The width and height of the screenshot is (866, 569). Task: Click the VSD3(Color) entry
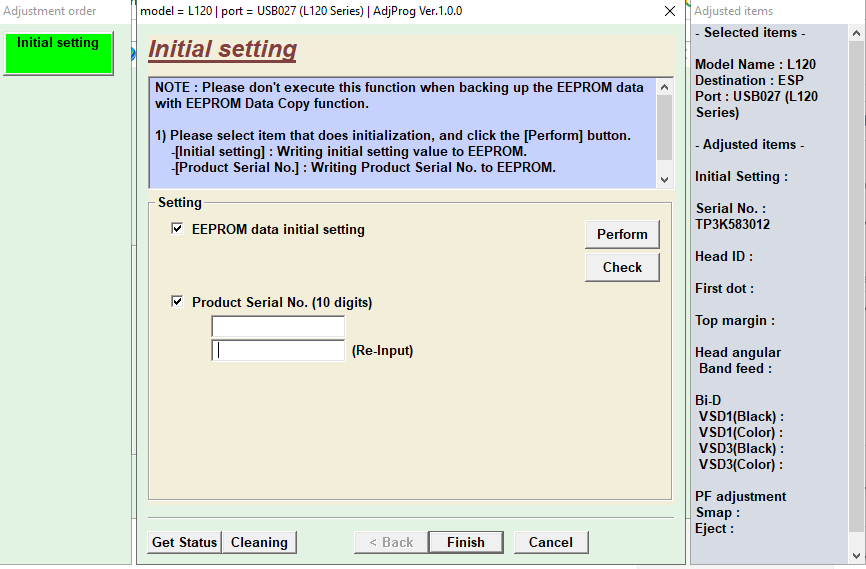[741, 465]
